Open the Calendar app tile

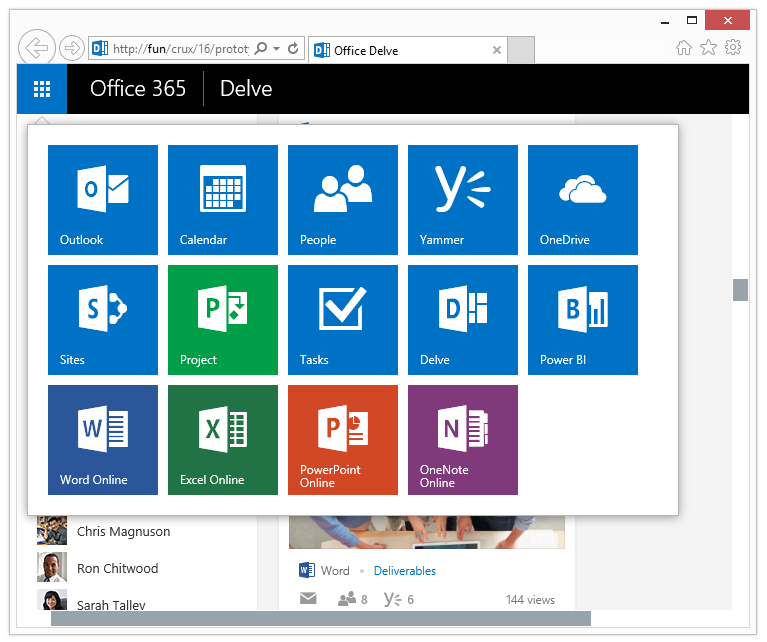coord(223,200)
